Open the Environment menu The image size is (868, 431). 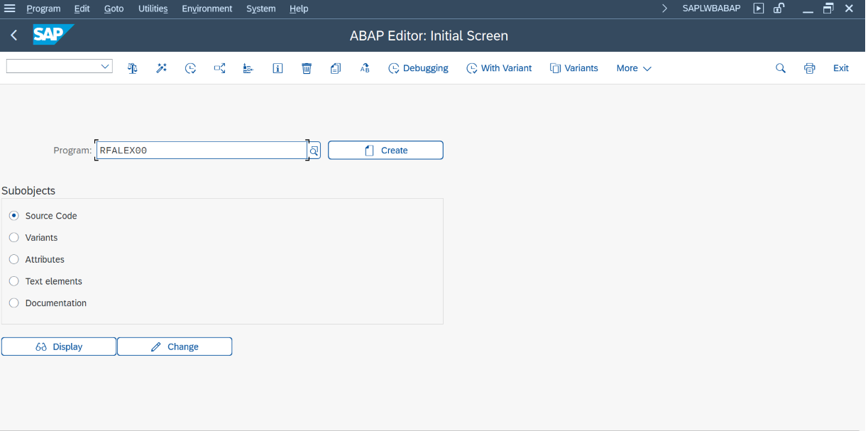click(207, 9)
